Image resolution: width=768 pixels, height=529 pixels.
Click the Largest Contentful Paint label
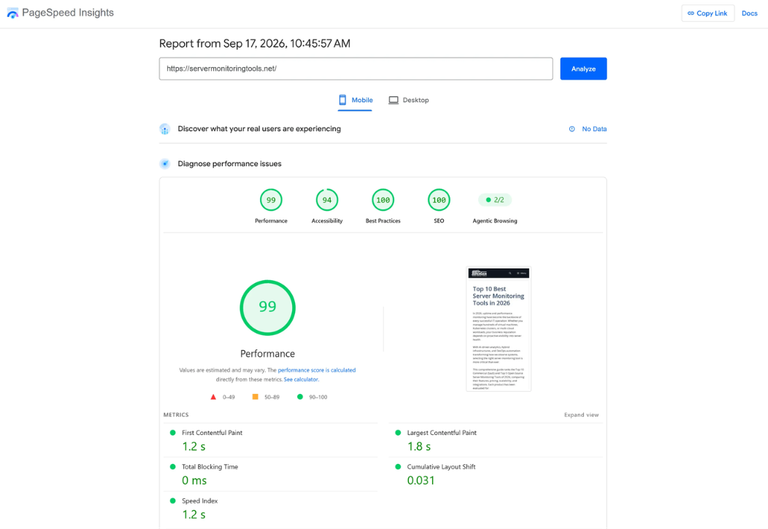[442, 433]
